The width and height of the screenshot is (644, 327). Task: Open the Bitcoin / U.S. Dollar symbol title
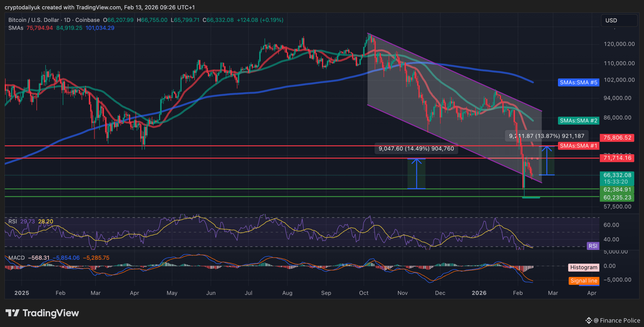pos(34,20)
